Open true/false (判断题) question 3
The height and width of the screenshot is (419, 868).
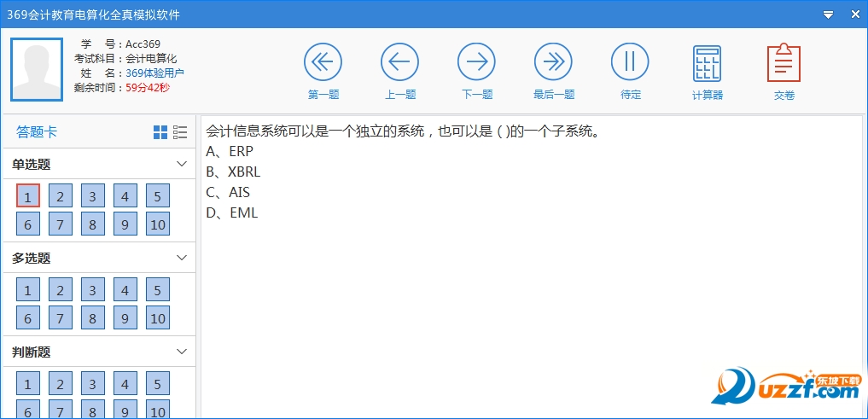pos(92,383)
